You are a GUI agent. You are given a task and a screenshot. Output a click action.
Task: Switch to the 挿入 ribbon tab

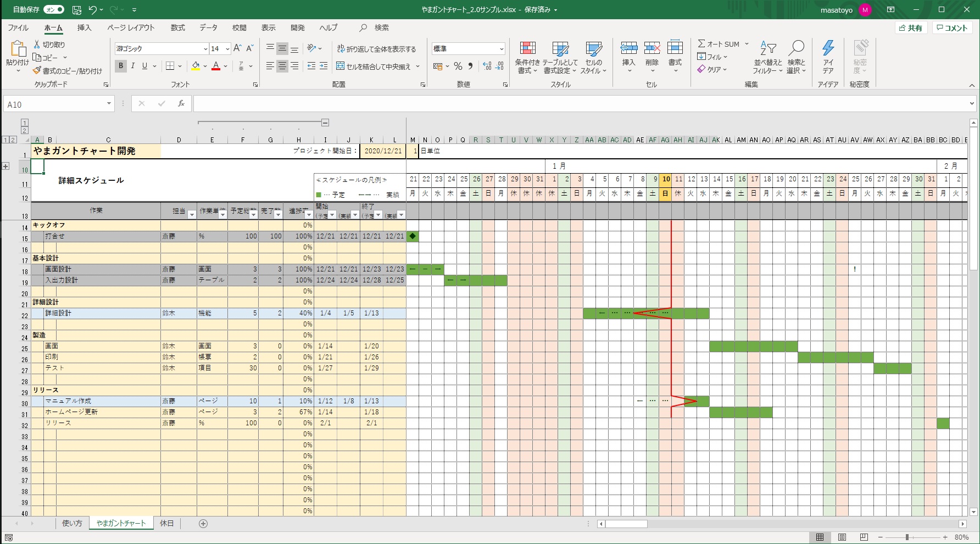(84, 27)
